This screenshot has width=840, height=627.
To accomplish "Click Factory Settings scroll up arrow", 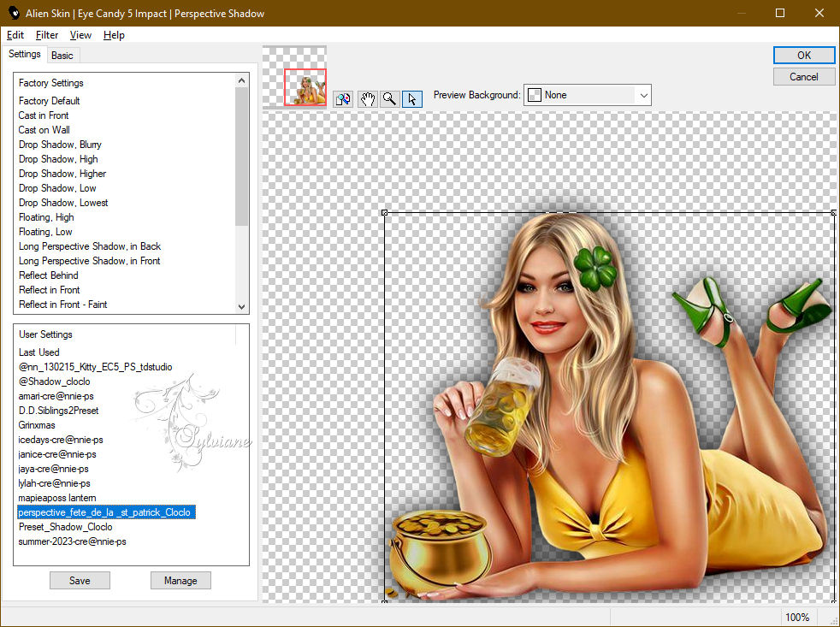I will [x=241, y=80].
